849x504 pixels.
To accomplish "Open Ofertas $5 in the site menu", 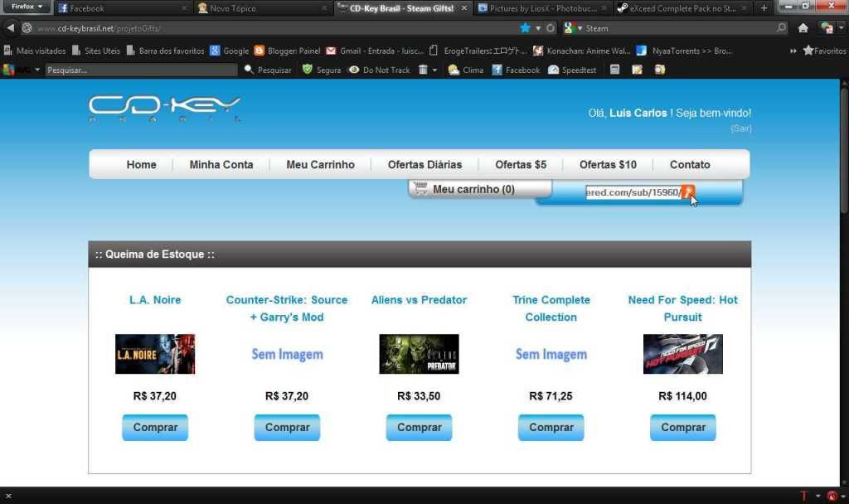I will (521, 165).
